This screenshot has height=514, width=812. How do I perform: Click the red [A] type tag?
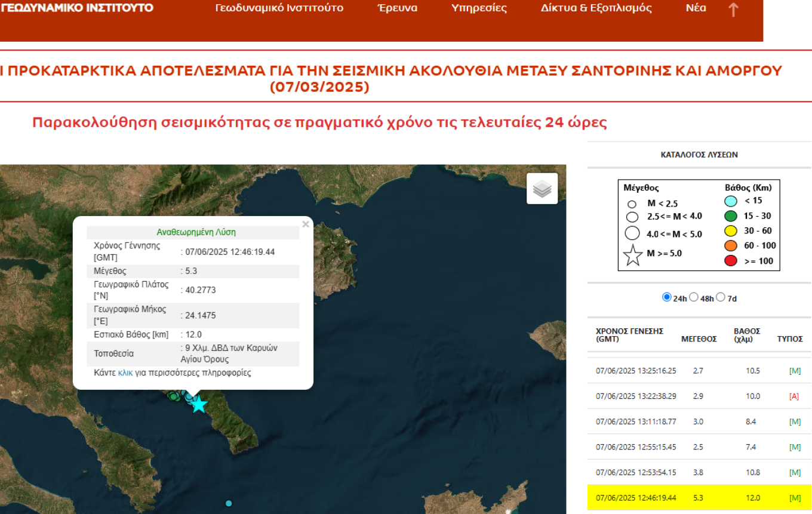point(794,396)
